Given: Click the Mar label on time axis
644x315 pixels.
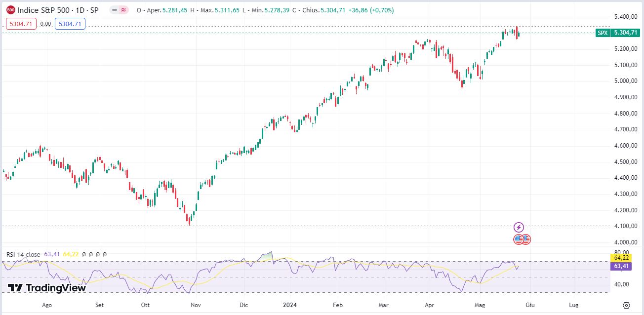Looking at the screenshot, I should pyautogui.click(x=384, y=305).
